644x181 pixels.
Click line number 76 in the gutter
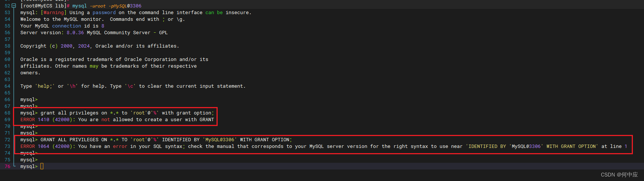[7, 167]
